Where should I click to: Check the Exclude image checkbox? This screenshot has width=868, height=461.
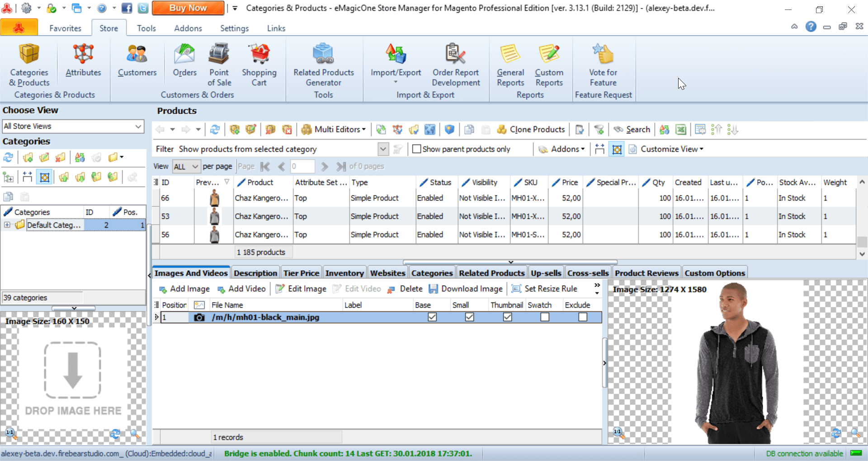click(x=583, y=317)
